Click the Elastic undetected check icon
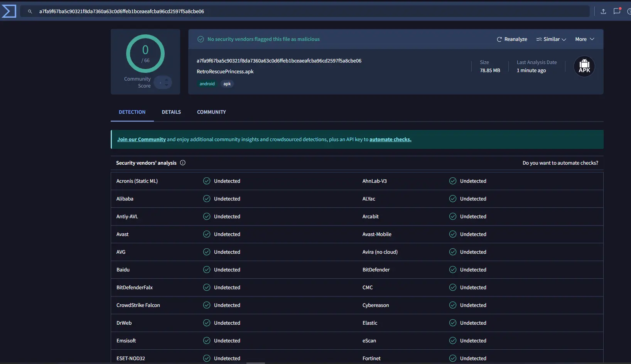The width and height of the screenshot is (631, 364). [453, 323]
